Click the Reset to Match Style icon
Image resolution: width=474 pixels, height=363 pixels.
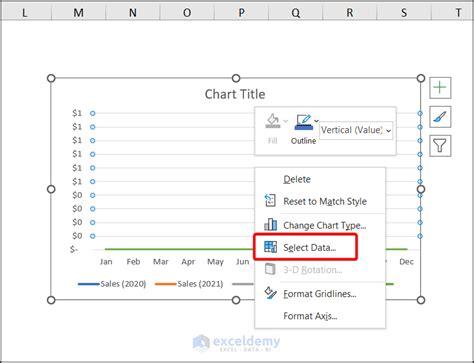point(270,201)
